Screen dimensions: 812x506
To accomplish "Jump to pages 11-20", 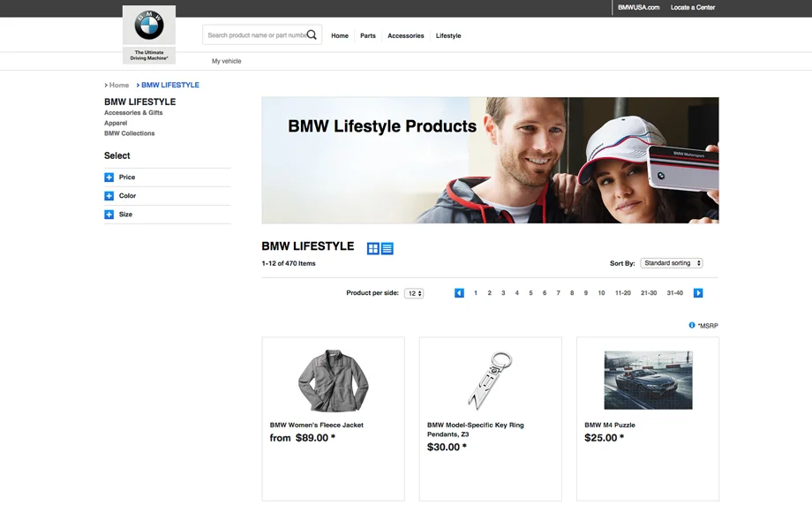I will click(x=623, y=293).
